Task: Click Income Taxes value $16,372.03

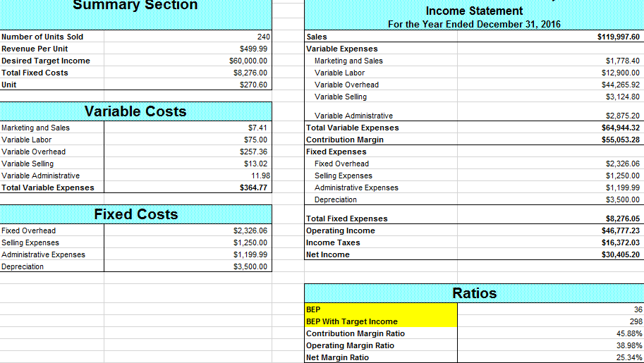Action: click(x=621, y=242)
